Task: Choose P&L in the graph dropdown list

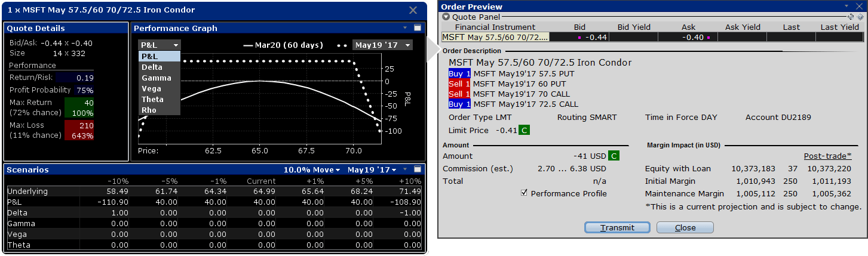Action: click(159, 56)
